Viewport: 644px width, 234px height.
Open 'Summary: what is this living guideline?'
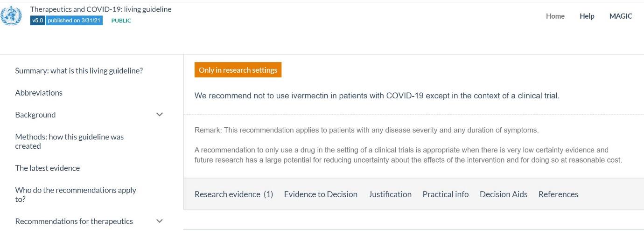coord(79,71)
